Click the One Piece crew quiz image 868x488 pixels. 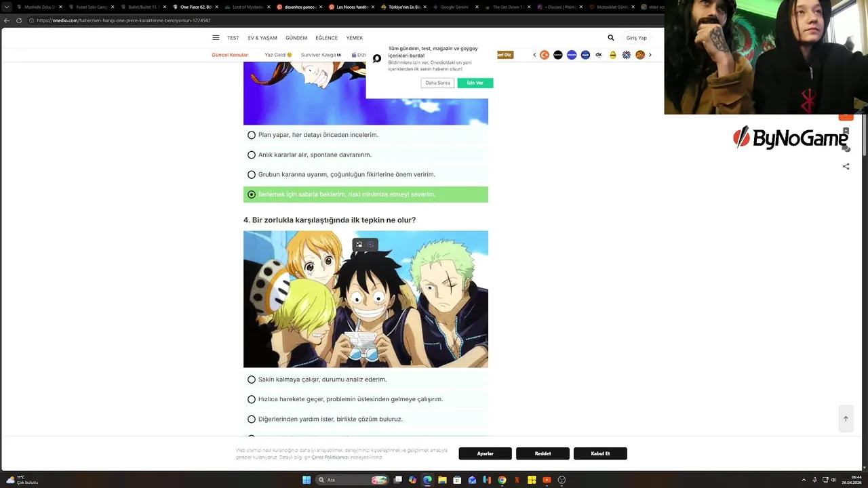click(366, 299)
